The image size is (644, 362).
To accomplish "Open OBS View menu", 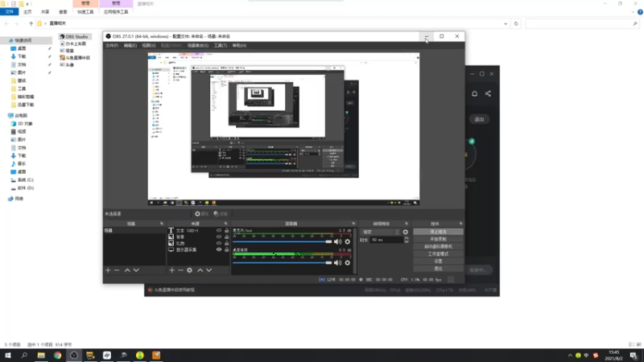I will tap(149, 46).
